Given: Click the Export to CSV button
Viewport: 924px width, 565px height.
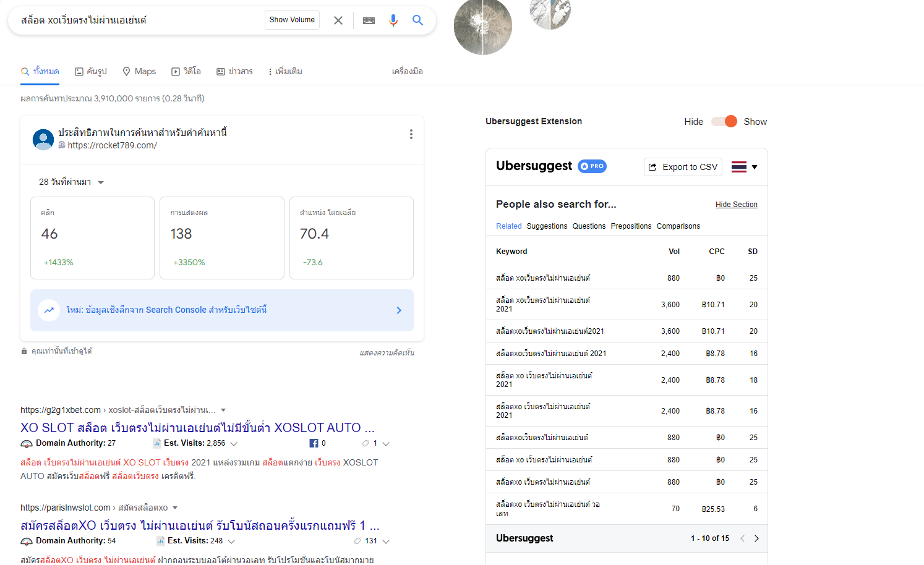Looking at the screenshot, I should point(683,167).
